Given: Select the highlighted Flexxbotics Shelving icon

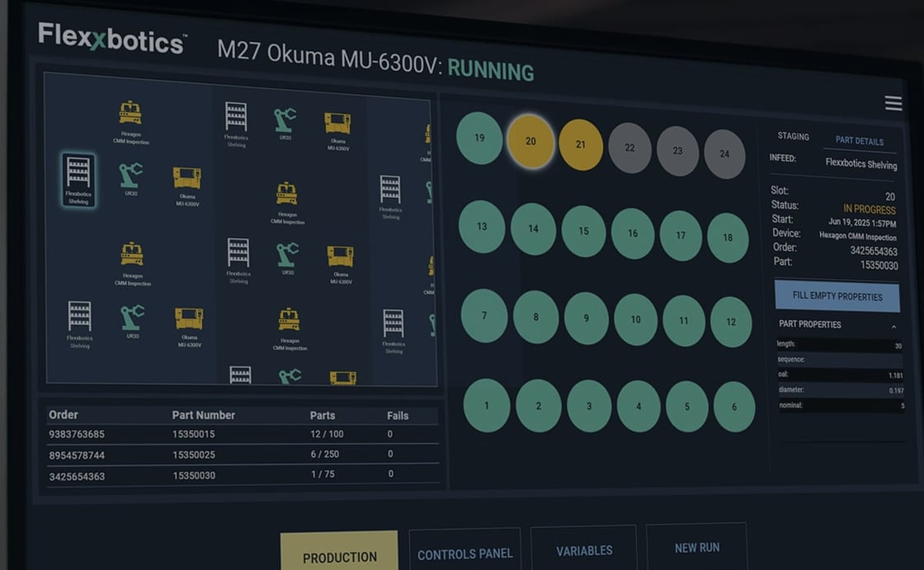Looking at the screenshot, I should (x=78, y=176).
